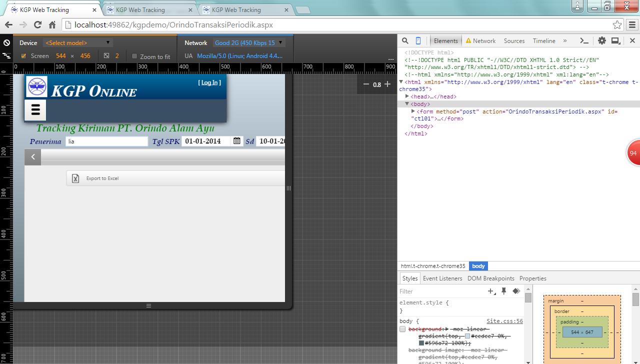The image size is (640, 364).
Task: Click the Export to Excel button
Action: pos(102,178)
